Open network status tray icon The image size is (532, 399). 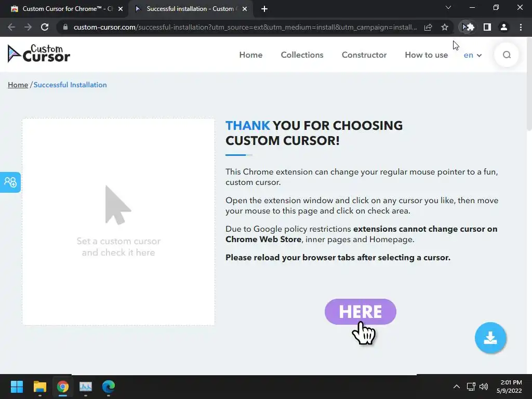pos(471,387)
